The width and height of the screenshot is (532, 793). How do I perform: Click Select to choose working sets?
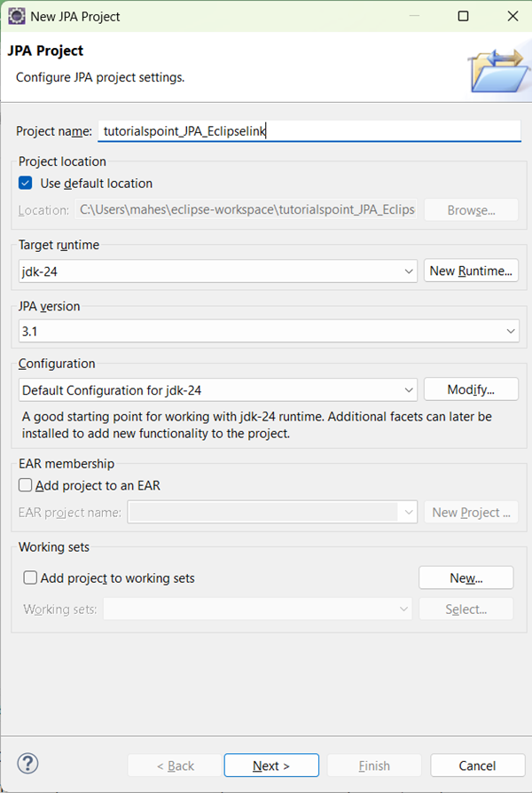pyautogui.click(x=465, y=608)
